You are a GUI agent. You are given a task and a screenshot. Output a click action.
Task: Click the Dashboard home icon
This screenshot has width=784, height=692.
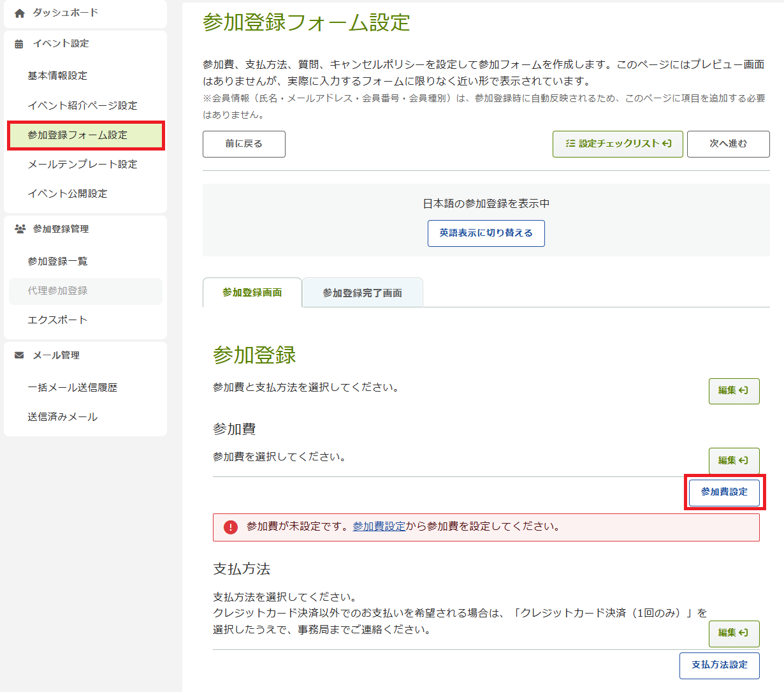pos(20,13)
